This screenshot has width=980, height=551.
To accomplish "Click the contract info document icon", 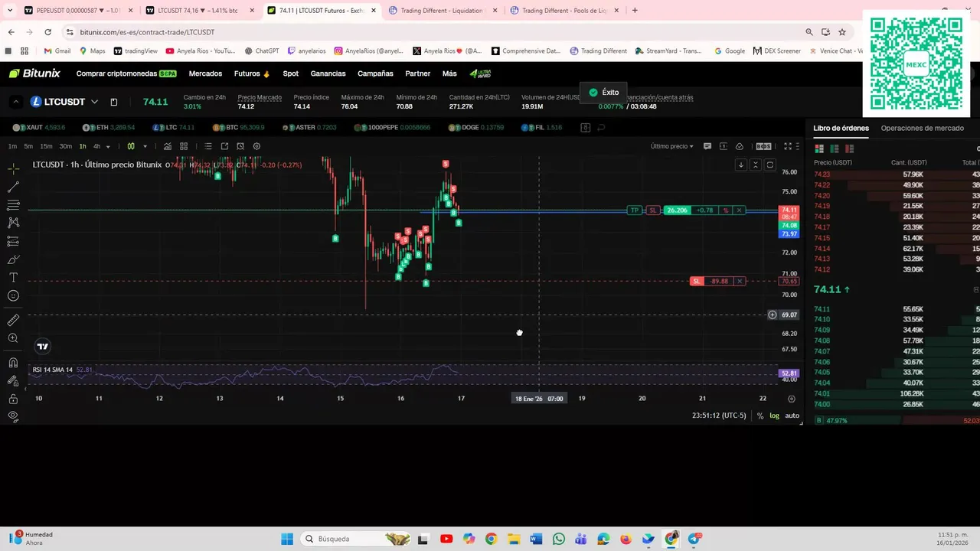I will tap(114, 102).
